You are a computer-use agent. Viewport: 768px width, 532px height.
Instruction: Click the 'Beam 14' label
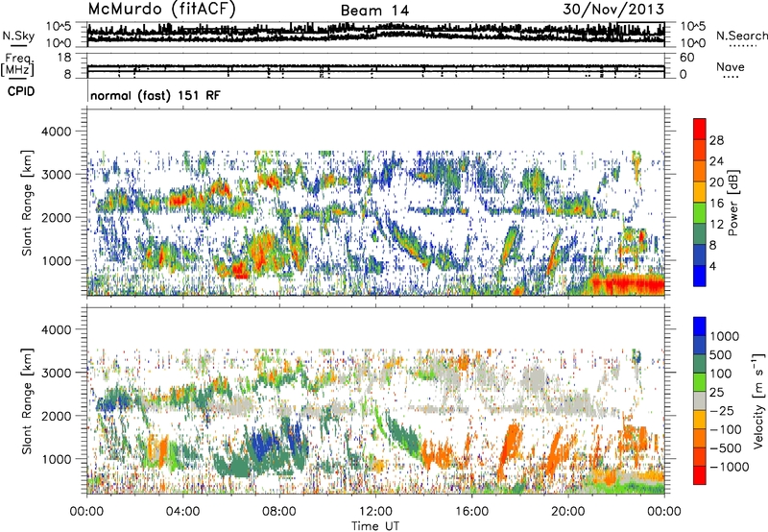tap(374, 11)
